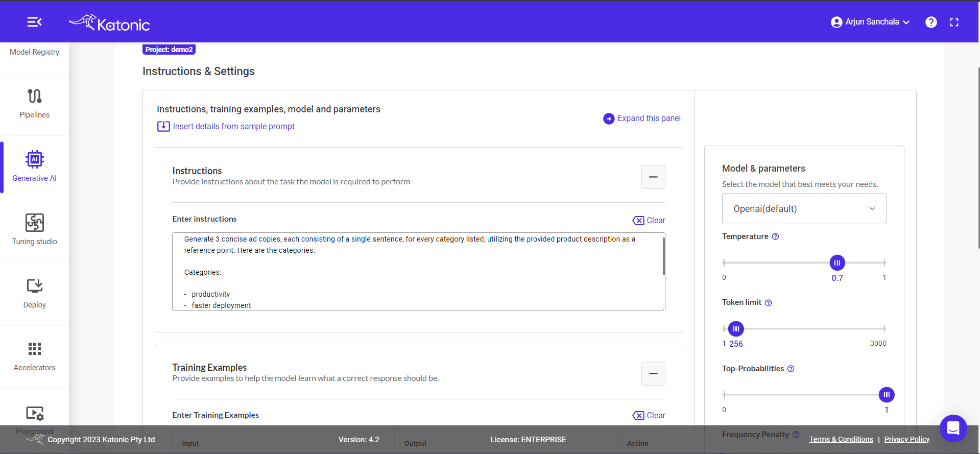This screenshot has height=454, width=980.
Task: Open Privacy Policy link
Action: 906,439
